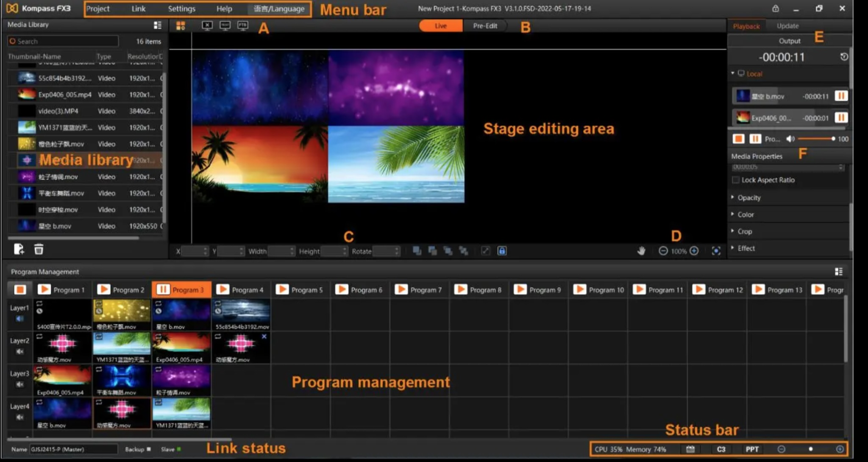
Task: Delete media with the trash icon
Action: (39, 249)
